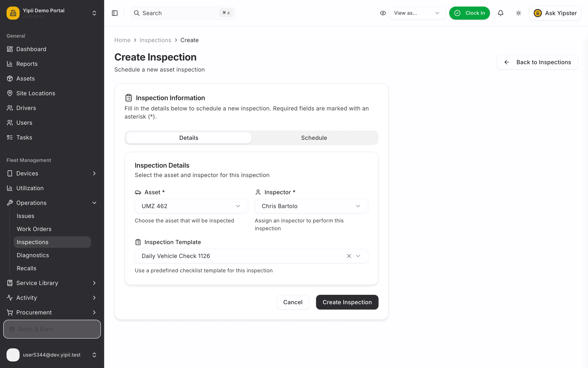Expand the Devices submenu
Viewport: 588px width, 368px height.
click(94, 173)
